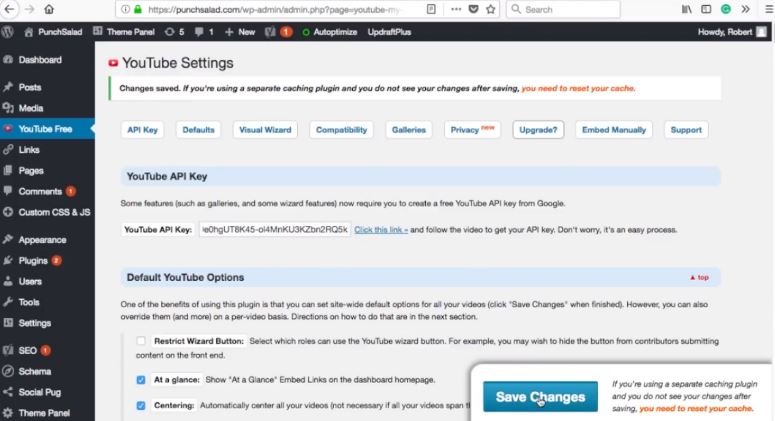
Task: Click the Pocket save icon
Action: 473,9
